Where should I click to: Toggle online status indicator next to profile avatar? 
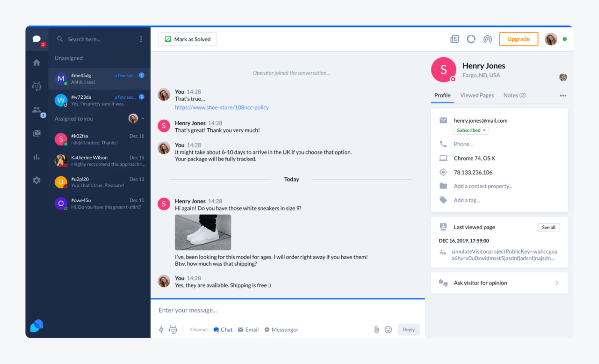point(564,39)
